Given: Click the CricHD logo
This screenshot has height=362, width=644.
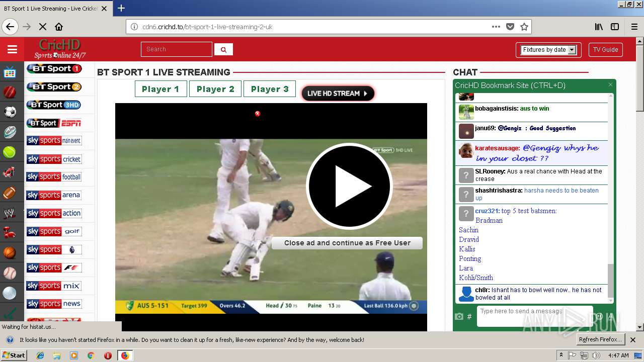Looking at the screenshot, I should pyautogui.click(x=60, y=49).
